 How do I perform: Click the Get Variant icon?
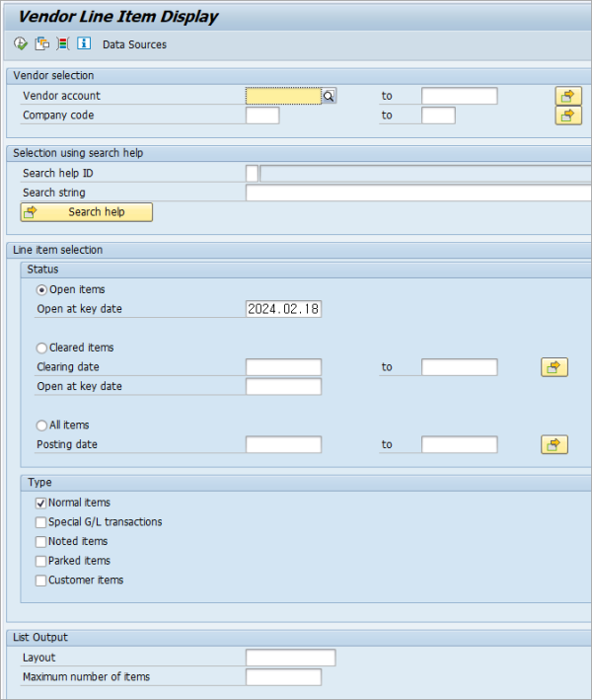point(42,43)
